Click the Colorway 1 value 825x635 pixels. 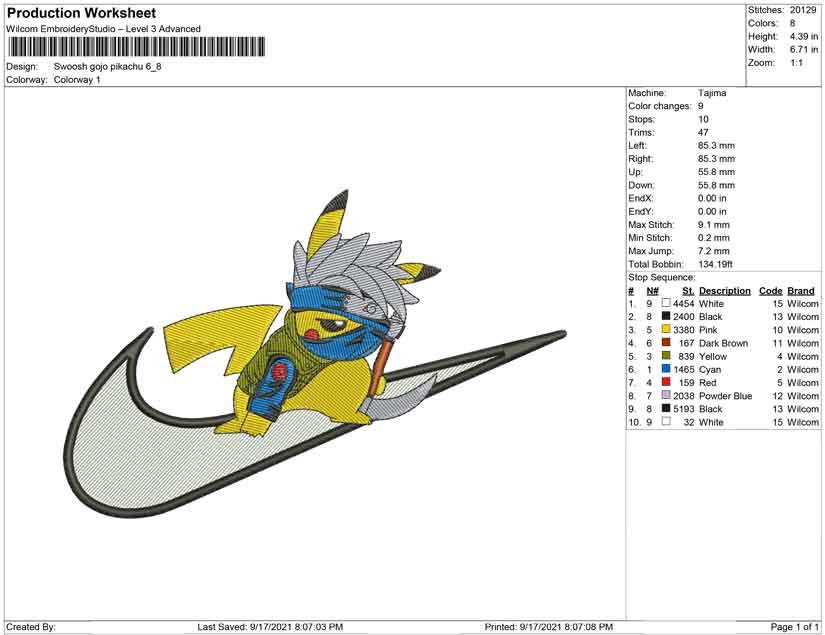point(77,80)
